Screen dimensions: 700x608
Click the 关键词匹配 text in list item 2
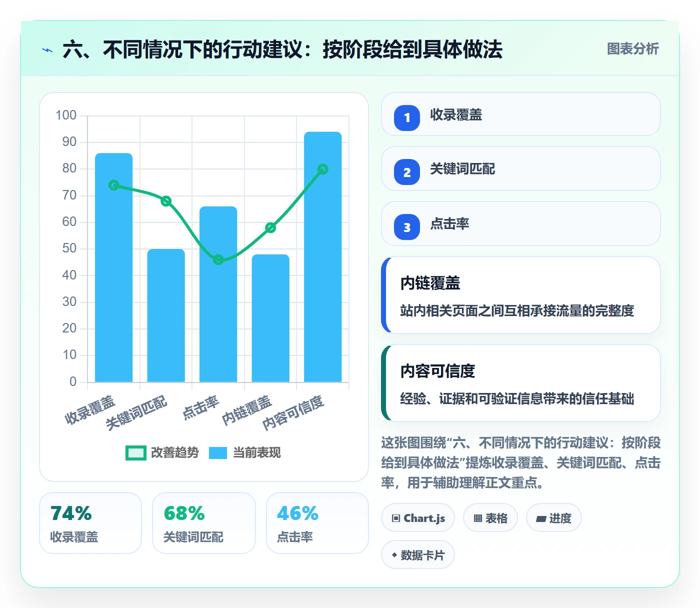462,169
